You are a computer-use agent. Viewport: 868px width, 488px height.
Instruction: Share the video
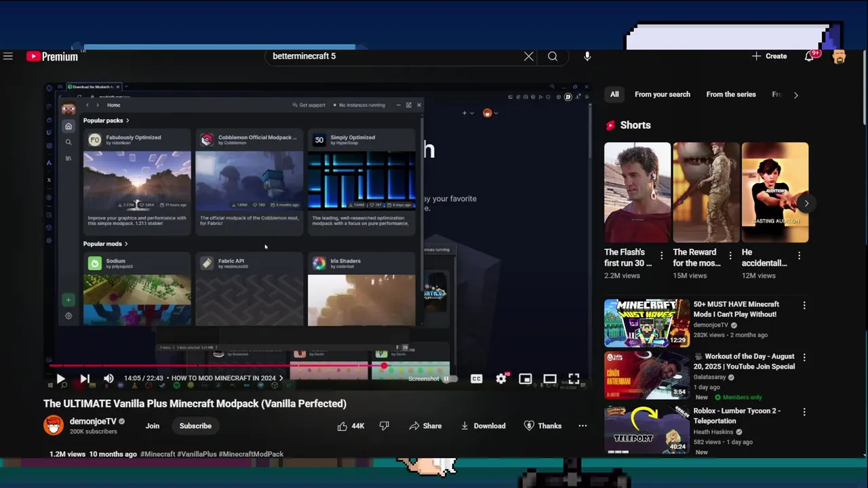tap(425, 426)
